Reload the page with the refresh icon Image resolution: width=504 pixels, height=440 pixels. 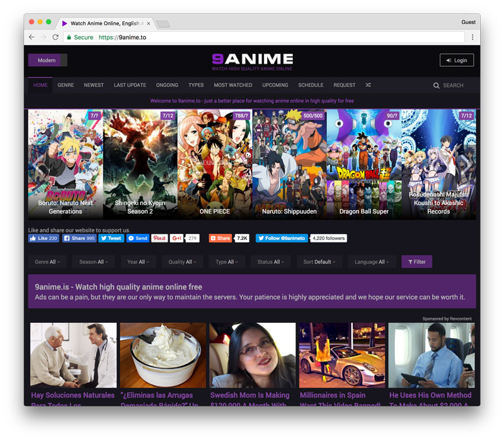coord(55,37)
